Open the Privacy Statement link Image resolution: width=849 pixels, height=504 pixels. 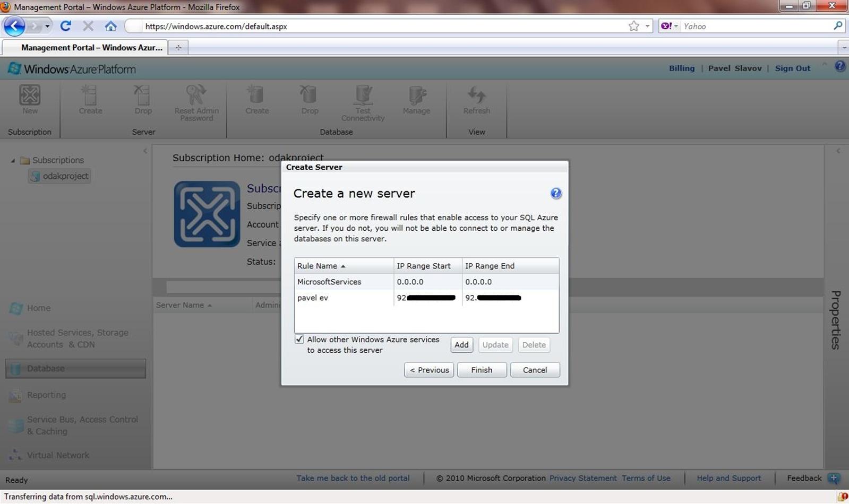(x=583, y=478)
